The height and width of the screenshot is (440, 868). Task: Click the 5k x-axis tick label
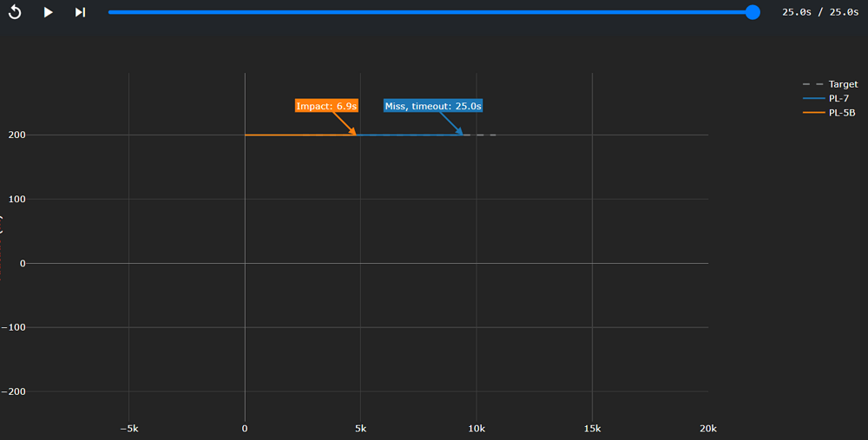[360, 428]
